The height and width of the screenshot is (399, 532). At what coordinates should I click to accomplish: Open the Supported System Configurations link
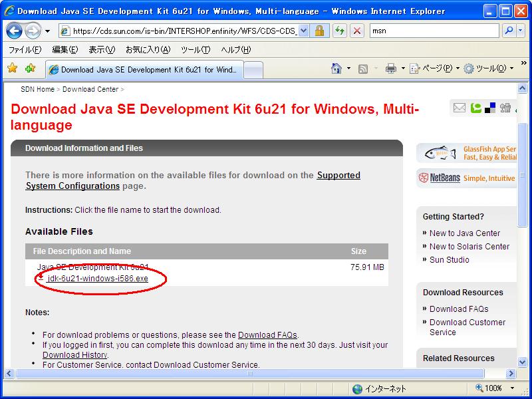point(193,180)
